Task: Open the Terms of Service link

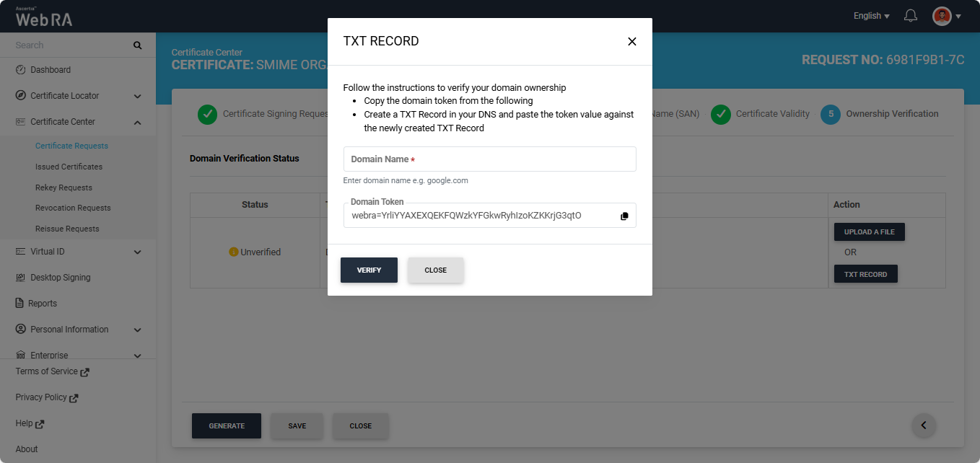Action: click(x=46, y=371)
